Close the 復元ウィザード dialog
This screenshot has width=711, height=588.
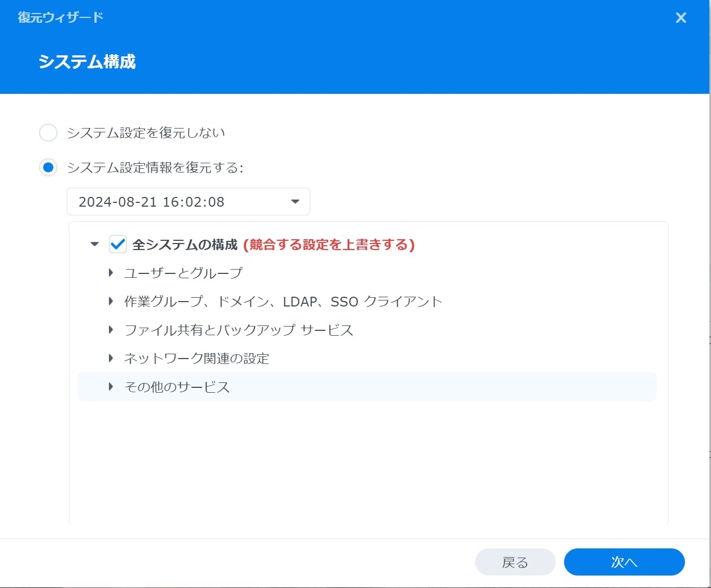[681, 18]
